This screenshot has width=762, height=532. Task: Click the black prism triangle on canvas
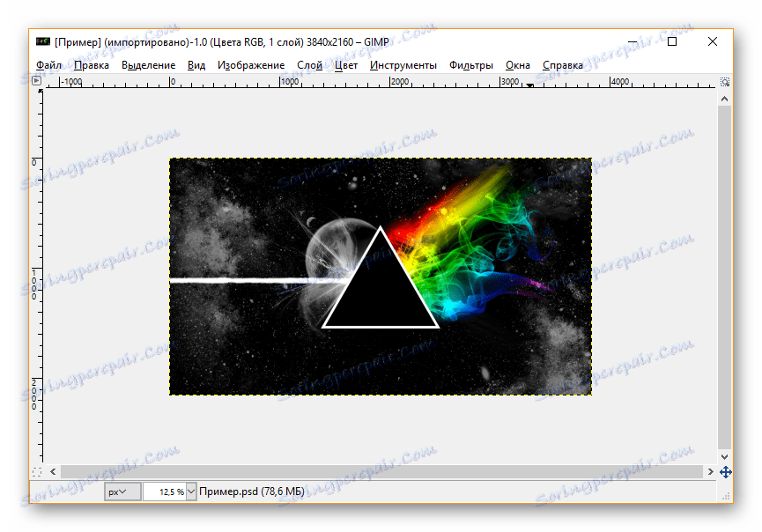tap(381, 288)
